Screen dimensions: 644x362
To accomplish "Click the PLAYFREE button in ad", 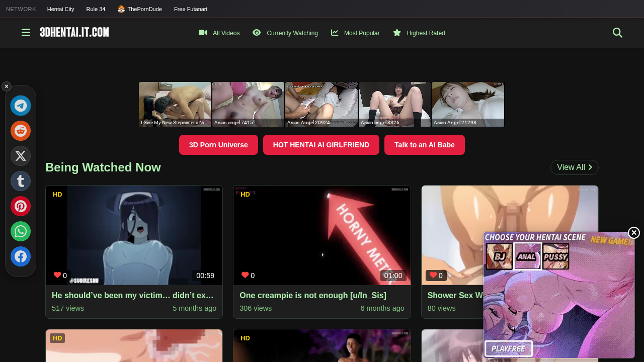I will [x=509, y=348].
